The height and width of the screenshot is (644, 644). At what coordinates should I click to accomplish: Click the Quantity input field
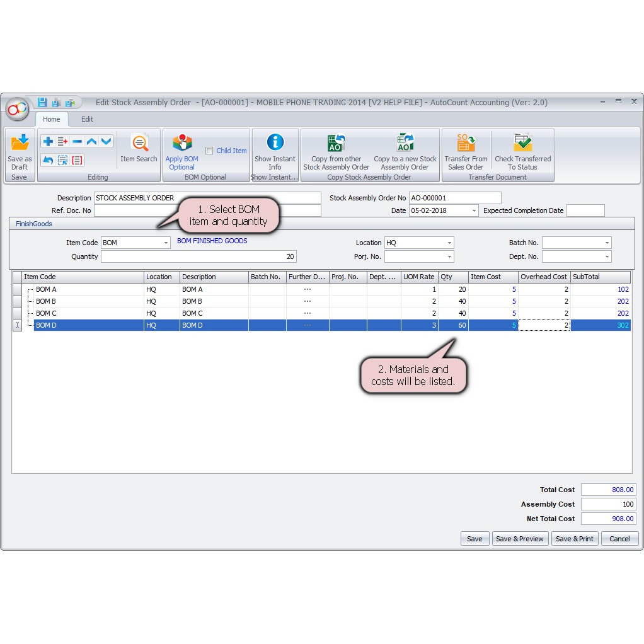point(198,257)
